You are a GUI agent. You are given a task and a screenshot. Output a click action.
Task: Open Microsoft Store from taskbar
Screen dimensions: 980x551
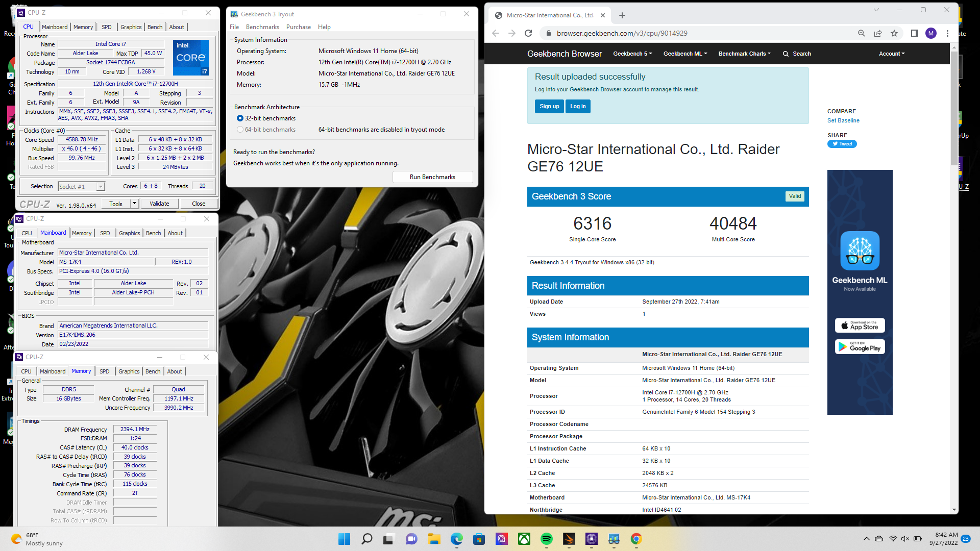(479, 539)
